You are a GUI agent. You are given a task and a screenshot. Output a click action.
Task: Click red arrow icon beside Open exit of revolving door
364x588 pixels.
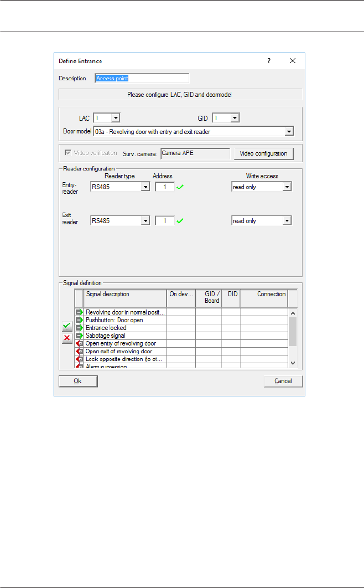[79, 352]
